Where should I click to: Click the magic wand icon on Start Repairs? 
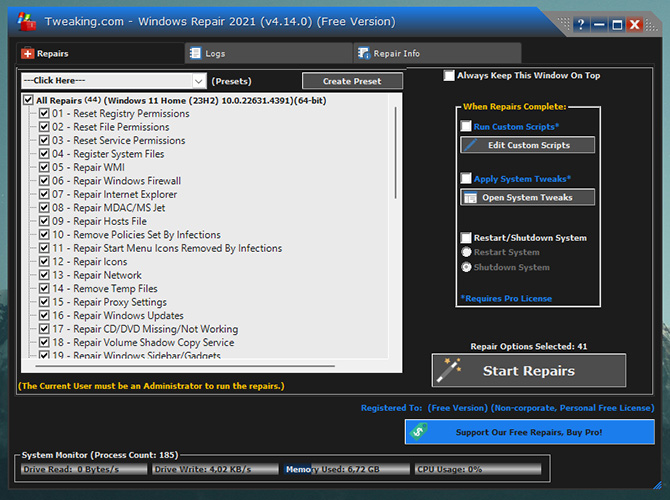point(449,370)
